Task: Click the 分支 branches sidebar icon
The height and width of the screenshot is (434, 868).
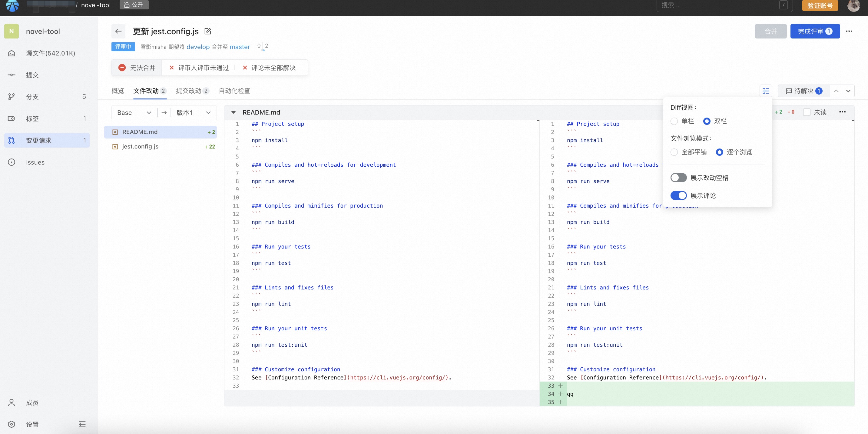Action: pyautogui.click(x=12, y=97)
